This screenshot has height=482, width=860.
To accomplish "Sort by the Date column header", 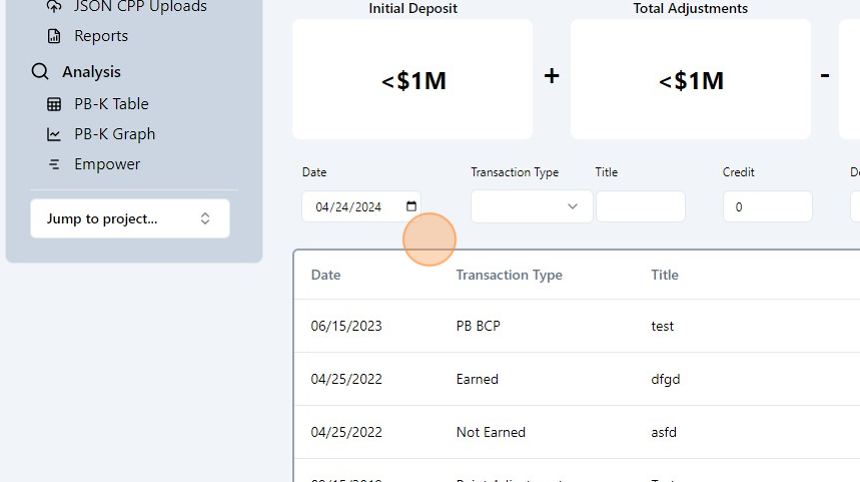I will point(326,275).
